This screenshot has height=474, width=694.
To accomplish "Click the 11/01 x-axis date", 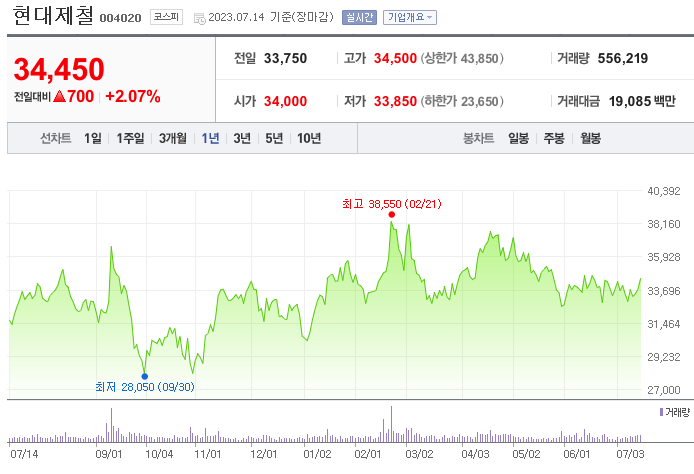I will pyautogui.click(x=208, y=454).
